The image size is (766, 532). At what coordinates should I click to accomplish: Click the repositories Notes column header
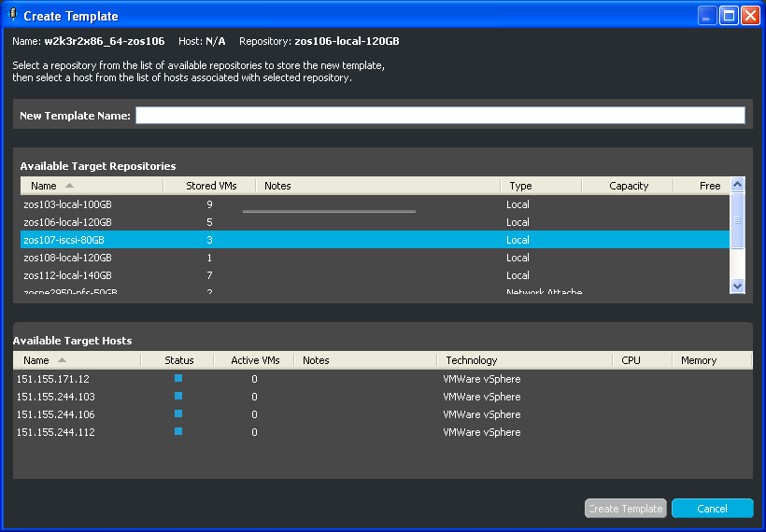coord(378,186)
